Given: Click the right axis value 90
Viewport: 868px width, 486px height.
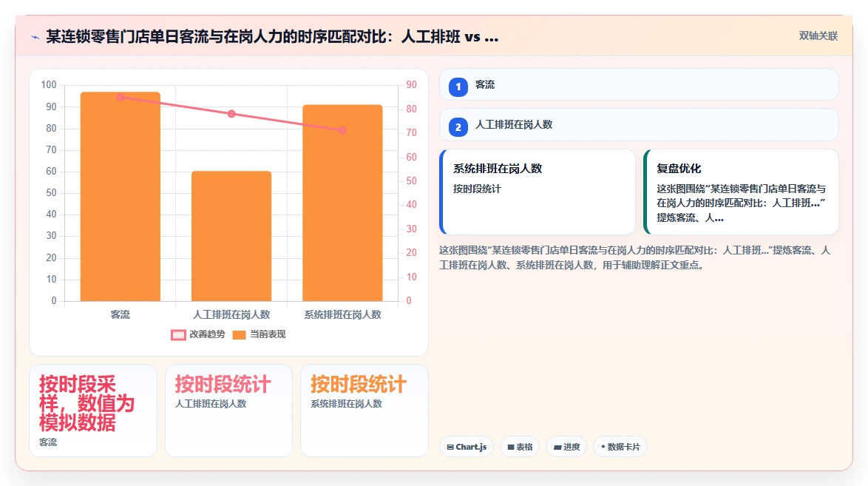Looking at the screenshot, I should point(411,85).
